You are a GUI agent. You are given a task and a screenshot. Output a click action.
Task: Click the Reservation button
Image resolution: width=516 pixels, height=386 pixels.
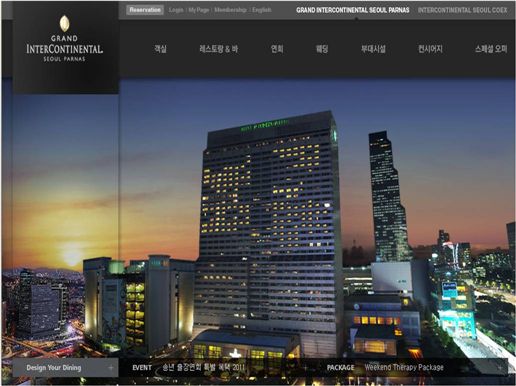[145, 10]
